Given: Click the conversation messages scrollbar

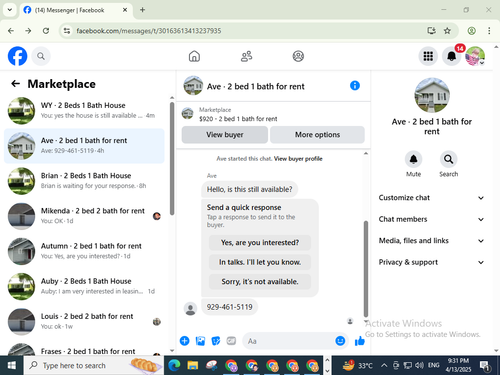Looking at the screenshot, I should point(366,268).
